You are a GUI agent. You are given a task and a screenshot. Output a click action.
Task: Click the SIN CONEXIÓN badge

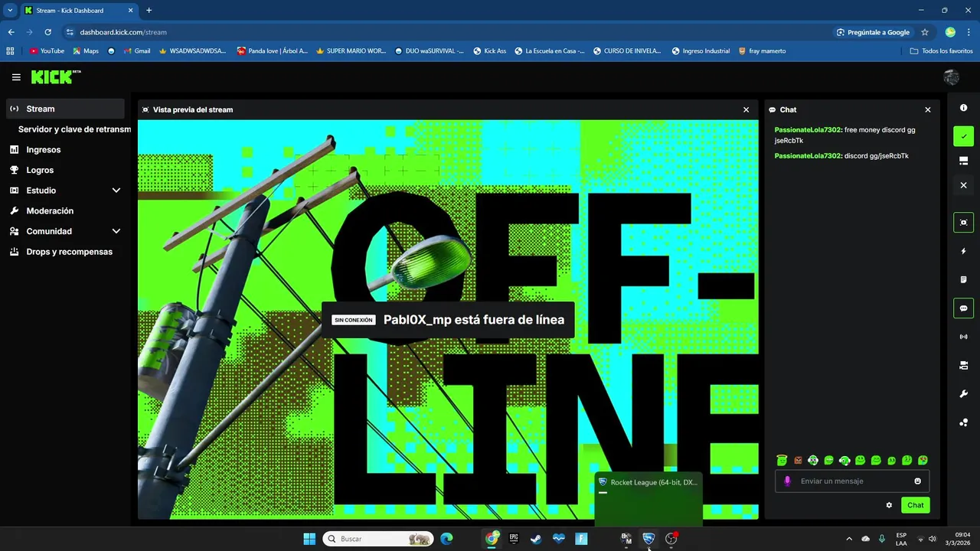point(354,320)
